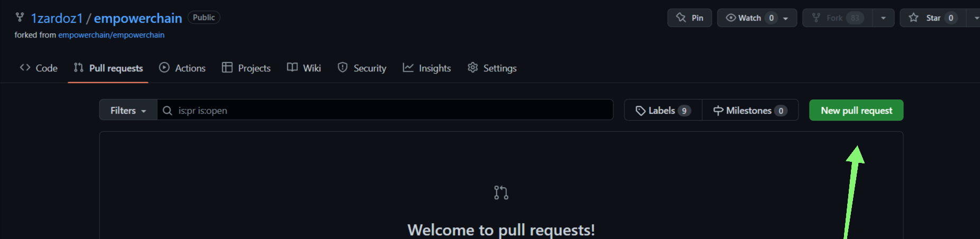
Task: Open the empowerchain/empowerchain upstream link
Action: [x=111, y=35]
